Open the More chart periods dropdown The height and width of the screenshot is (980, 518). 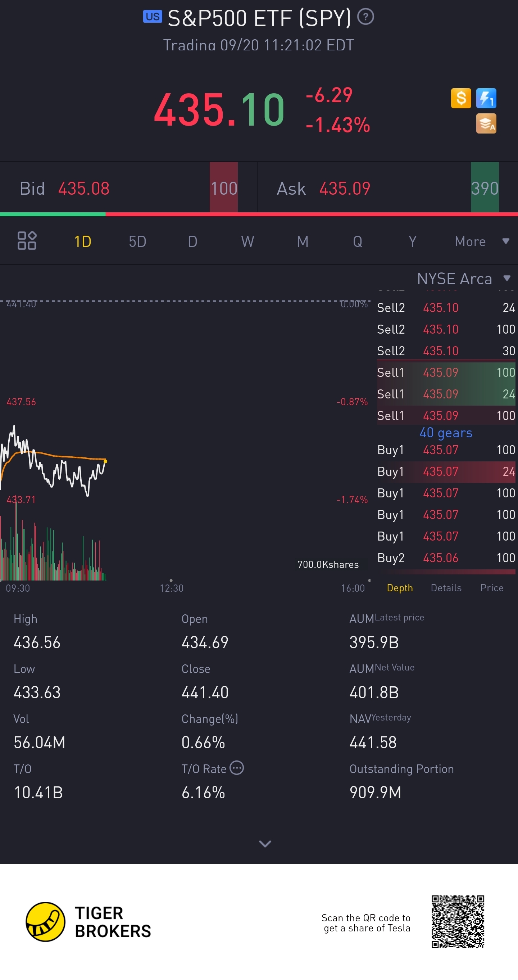pyautogui.click(x=482, y=241)
